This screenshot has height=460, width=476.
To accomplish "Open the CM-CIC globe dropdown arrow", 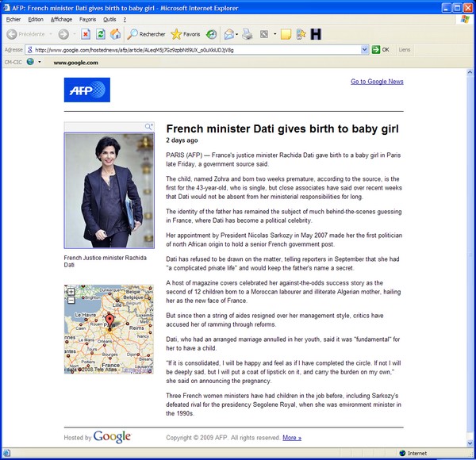I will pos(40,62).
